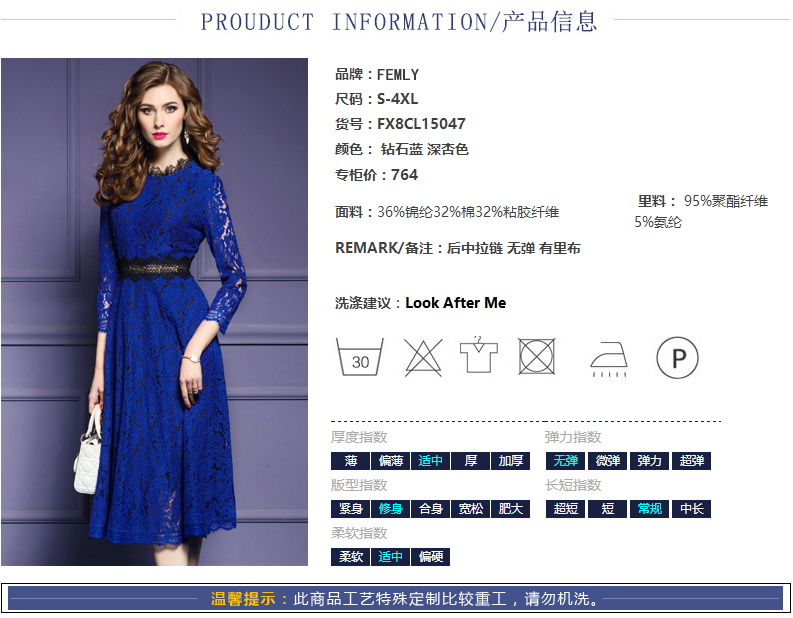The height and width of the screenshot is (618, 793).
Task: Select the 柔软 softness tag
Action: point(350,557)
